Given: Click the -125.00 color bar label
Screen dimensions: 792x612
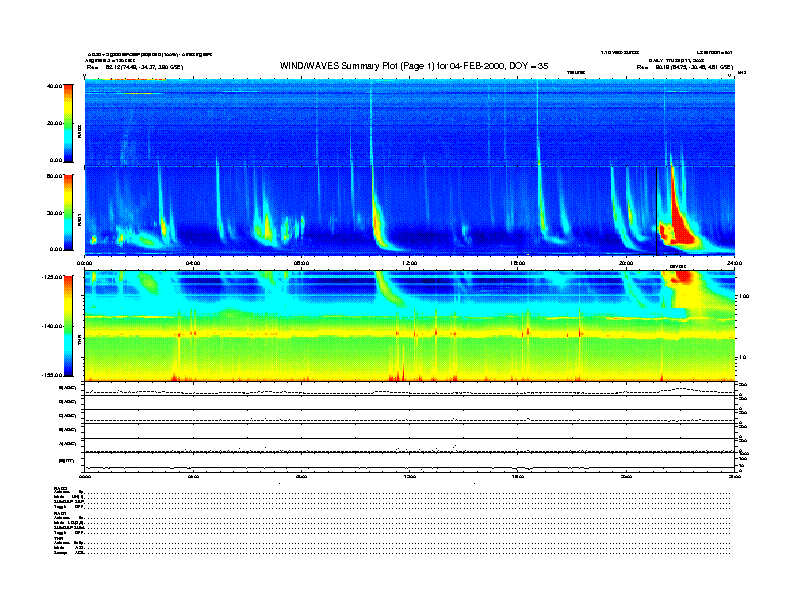Looking at the screenshot, I should [52, 277].
